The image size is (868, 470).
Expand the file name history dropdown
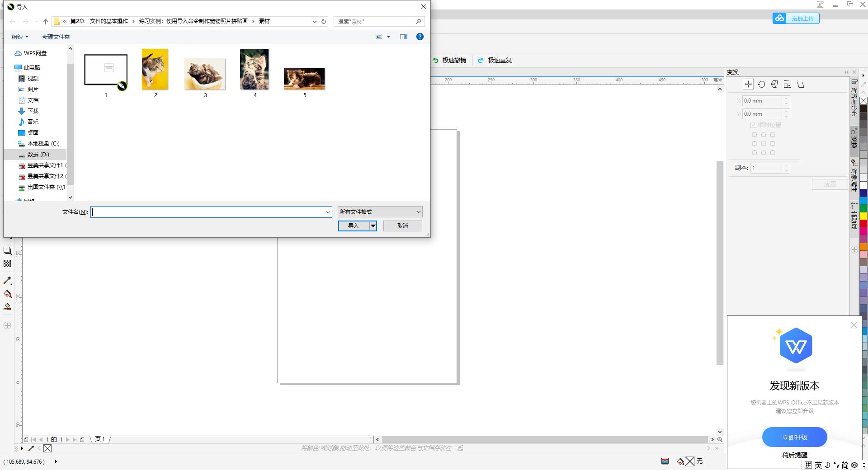click(x=328, y=212)
